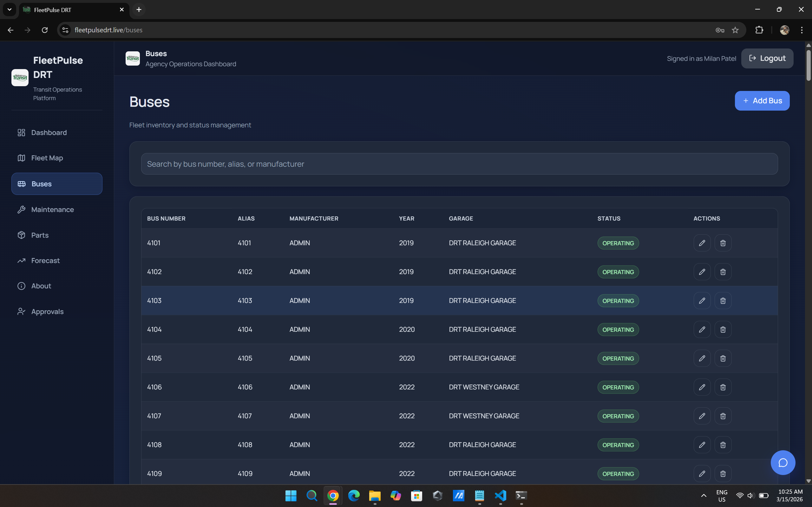The image size is (812, 507).
Task: Log out with the Logout button
Action: 767,58
